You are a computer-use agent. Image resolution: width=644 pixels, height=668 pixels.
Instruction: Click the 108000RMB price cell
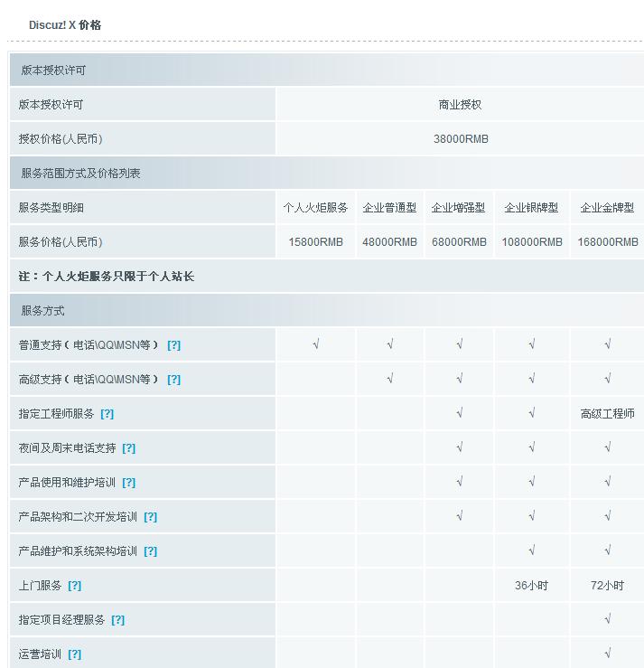click(x=532, y=242)
